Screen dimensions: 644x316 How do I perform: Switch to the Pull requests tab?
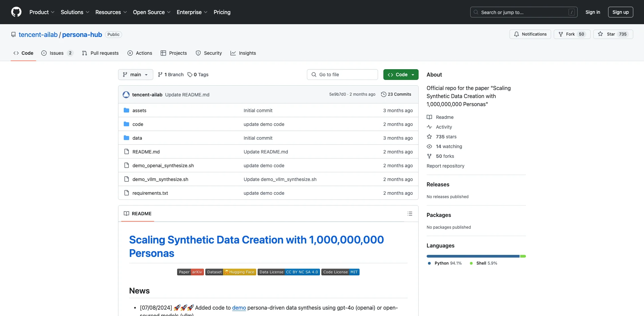[x=100, y=53]
